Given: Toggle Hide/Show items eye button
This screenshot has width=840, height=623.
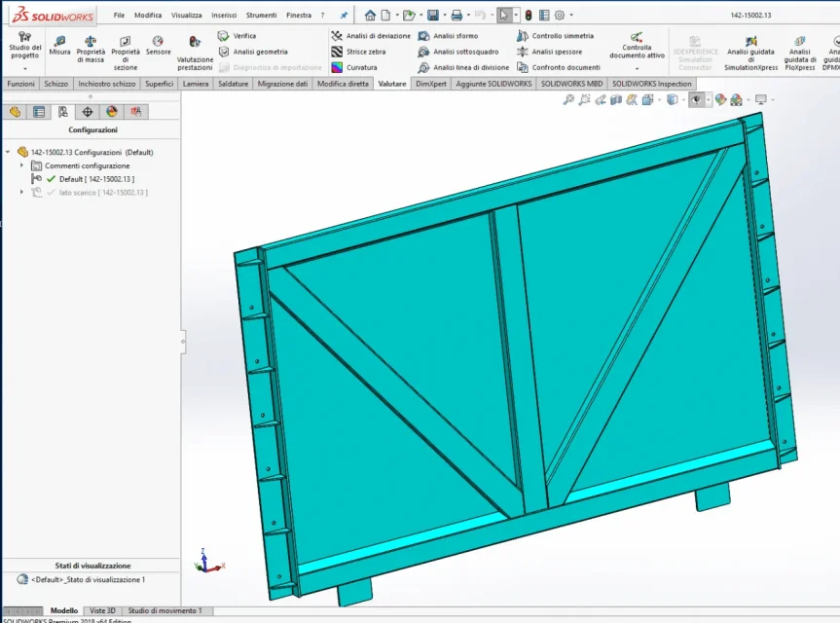Looking at the screenshot, I should click(x=695, y=99).
